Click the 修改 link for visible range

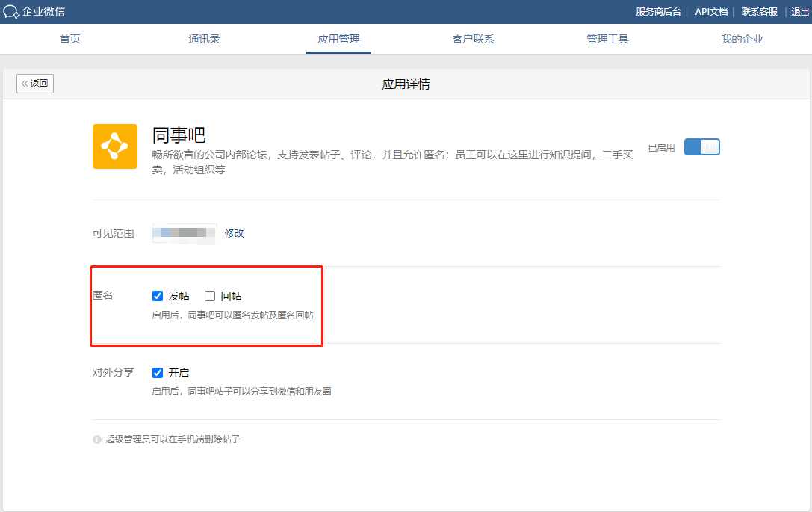235,233
